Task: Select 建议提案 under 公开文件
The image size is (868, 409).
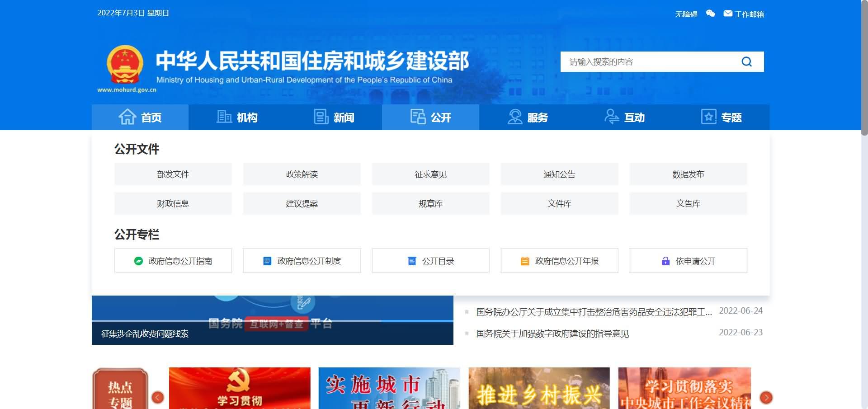Action: tap(302, 203)
